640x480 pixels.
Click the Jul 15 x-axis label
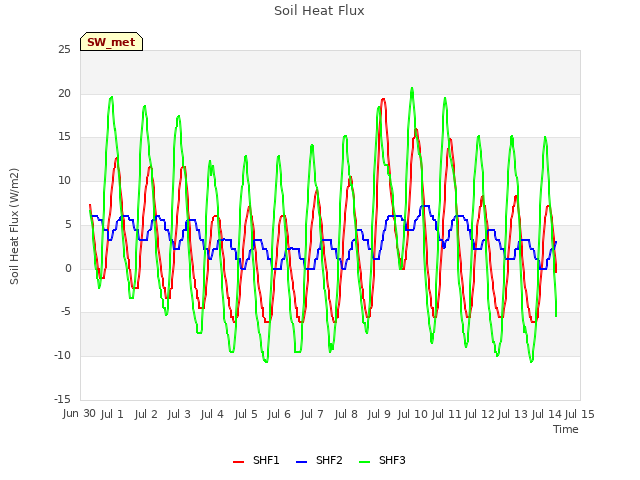click(x=580, y=414)
